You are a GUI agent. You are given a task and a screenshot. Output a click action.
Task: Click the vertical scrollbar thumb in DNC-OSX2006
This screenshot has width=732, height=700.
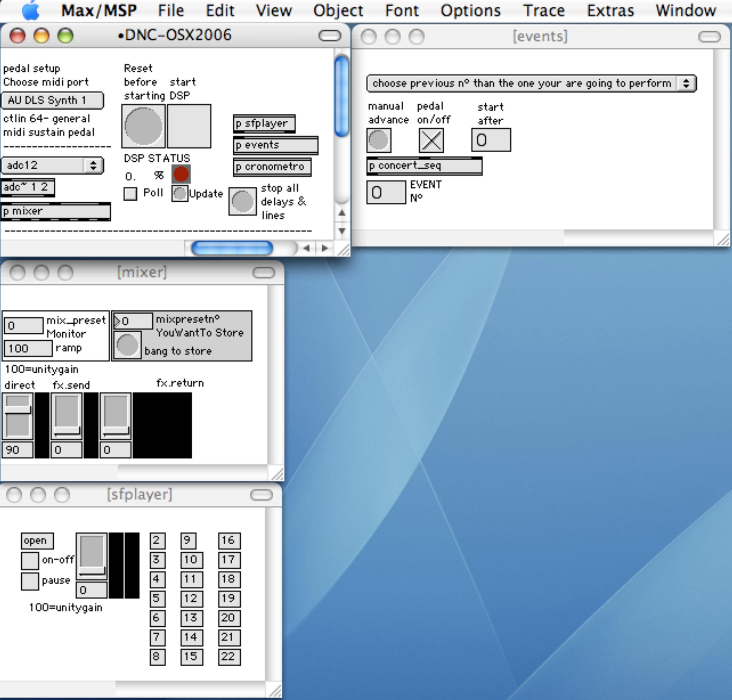(342, 96)
